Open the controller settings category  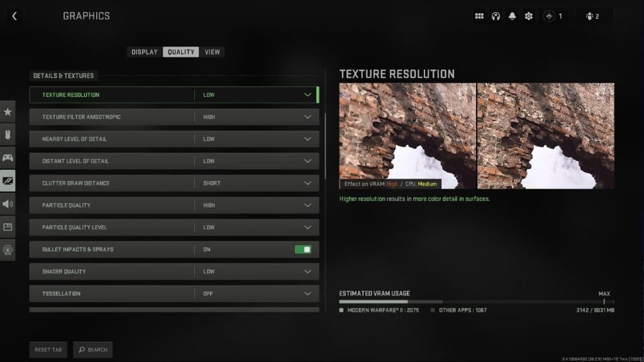pos(8,157)
